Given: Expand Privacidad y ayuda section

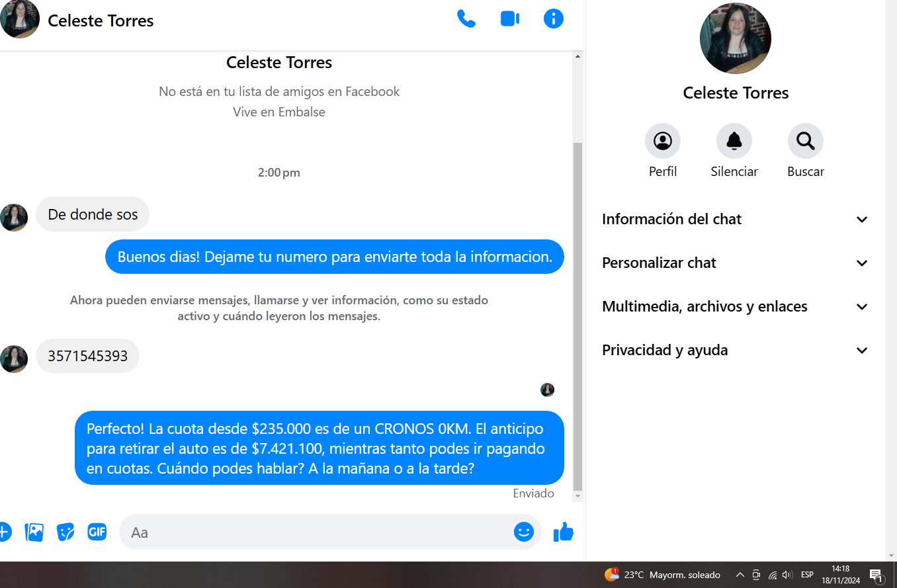Looking at the screenshot, I should [x=735, y=351].
